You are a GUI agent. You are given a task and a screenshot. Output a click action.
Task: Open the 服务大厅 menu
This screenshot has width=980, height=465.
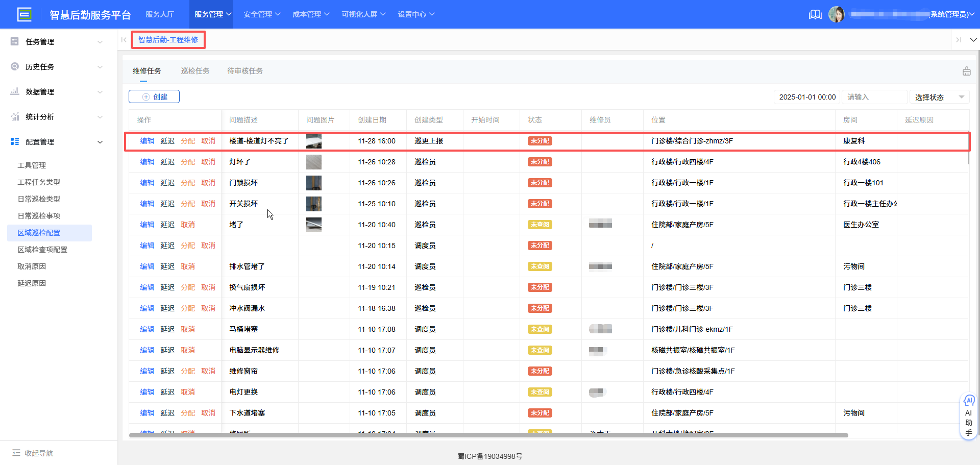coord(160,14)
